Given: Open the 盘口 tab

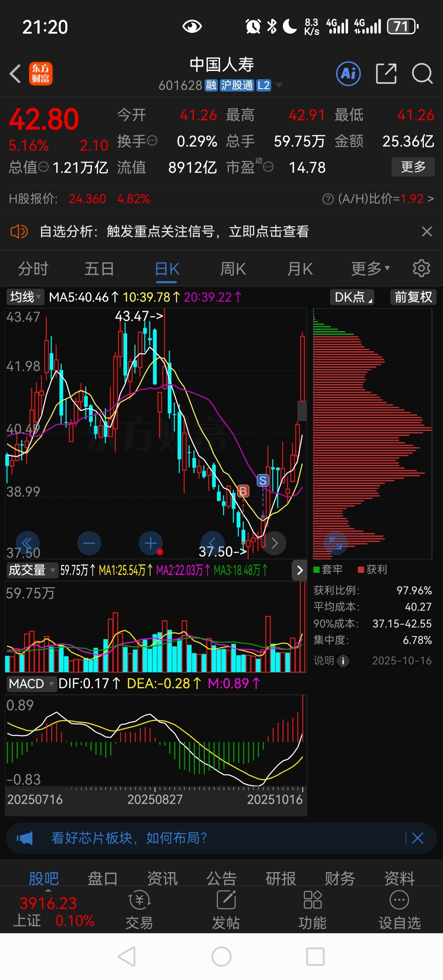Looking at the screenshot, I should [103, 879].
